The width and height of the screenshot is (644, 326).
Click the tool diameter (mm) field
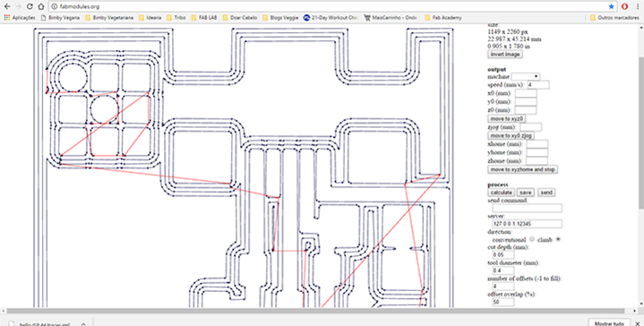(502, 270)
